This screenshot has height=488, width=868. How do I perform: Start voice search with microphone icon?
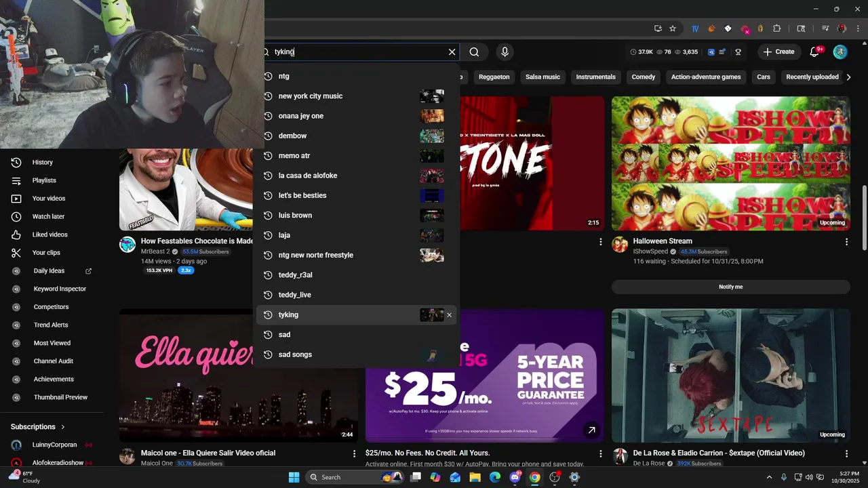505,52
